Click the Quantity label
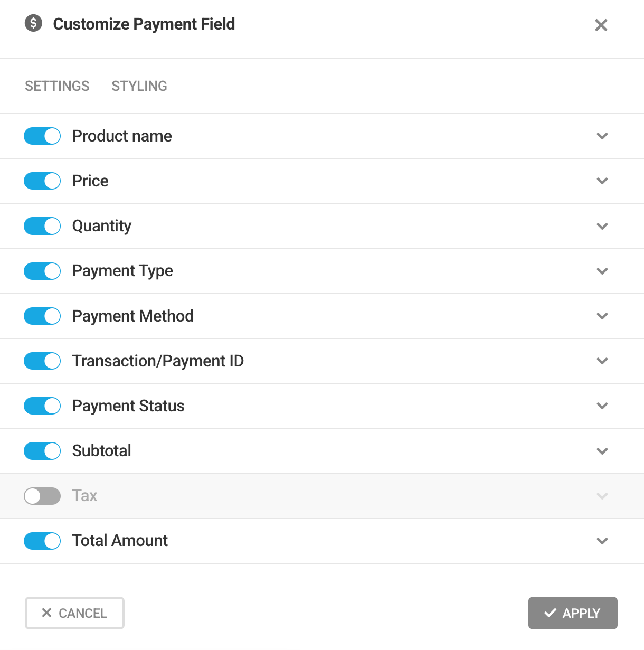Image resolution: width=644 pixels, height=650 pixels. point(102,226)
